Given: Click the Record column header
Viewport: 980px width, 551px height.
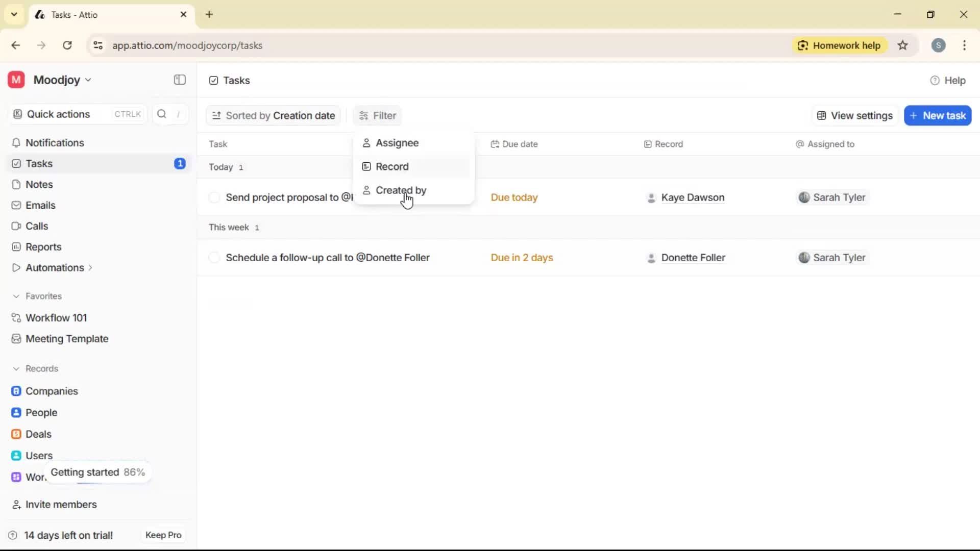Looking at the screenshot, I should point(664,144).
